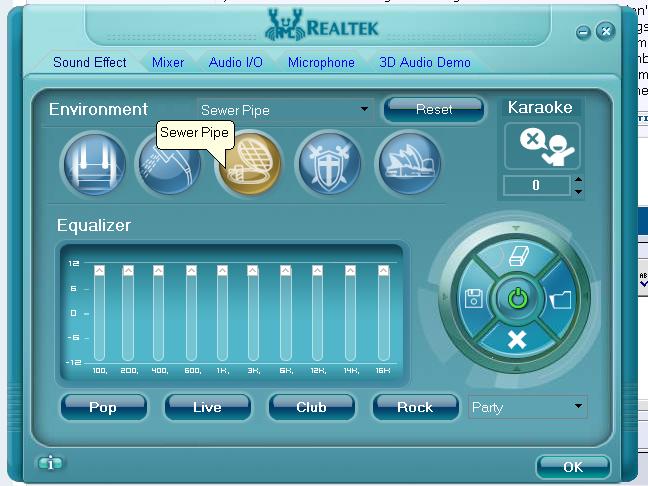Minimize the Realtek window

(x=583, y=32)
